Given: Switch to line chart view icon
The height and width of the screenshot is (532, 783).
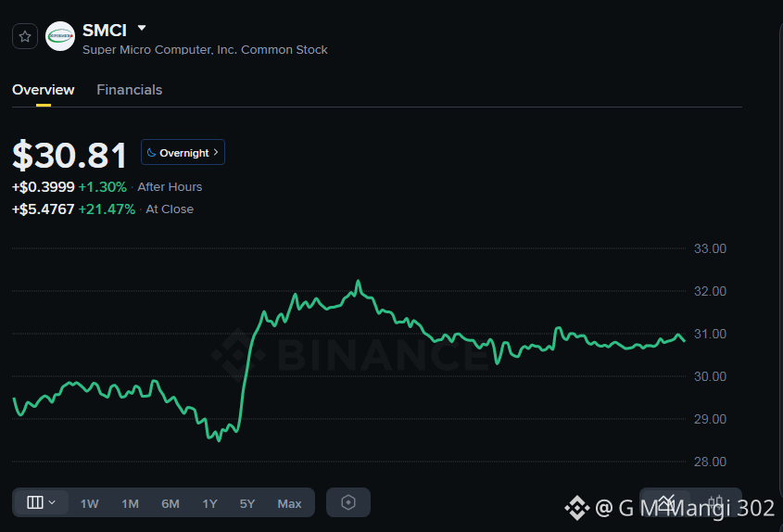Looking at the screenshot, I should (x=665, y=502).
